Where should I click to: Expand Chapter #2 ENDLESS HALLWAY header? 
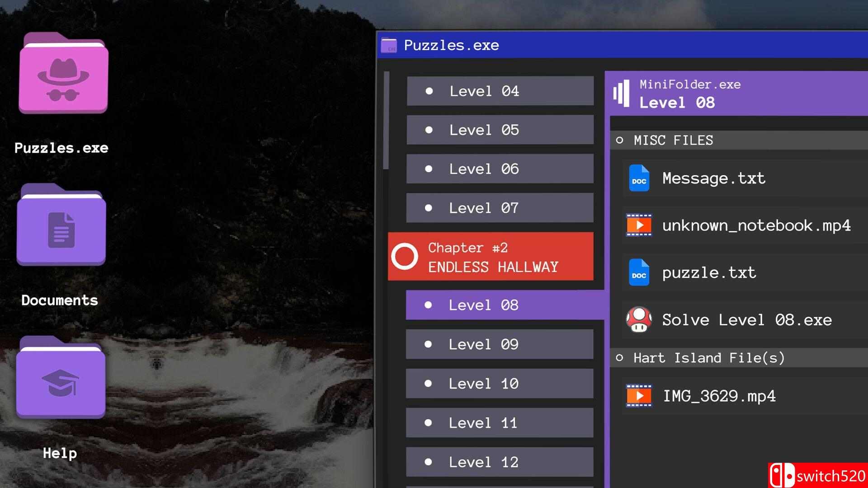click(491, 257)
